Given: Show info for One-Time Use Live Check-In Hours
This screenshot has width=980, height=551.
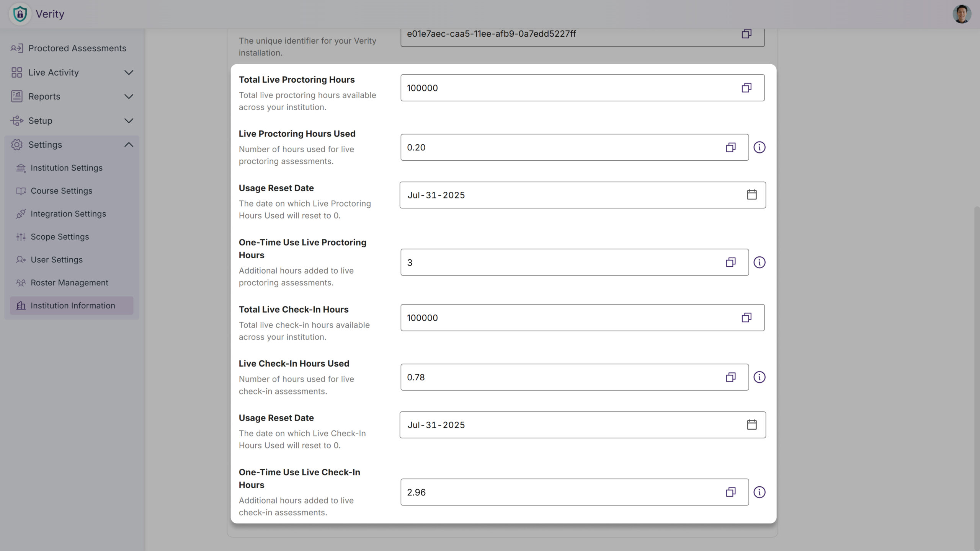Looking at the screenshot, I should (759, 492).
